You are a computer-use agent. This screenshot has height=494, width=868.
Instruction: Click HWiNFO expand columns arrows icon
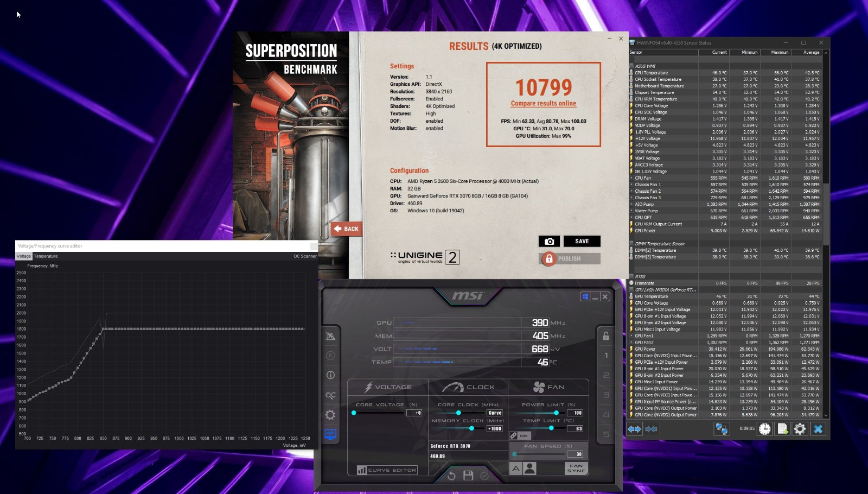pos(634,429)
